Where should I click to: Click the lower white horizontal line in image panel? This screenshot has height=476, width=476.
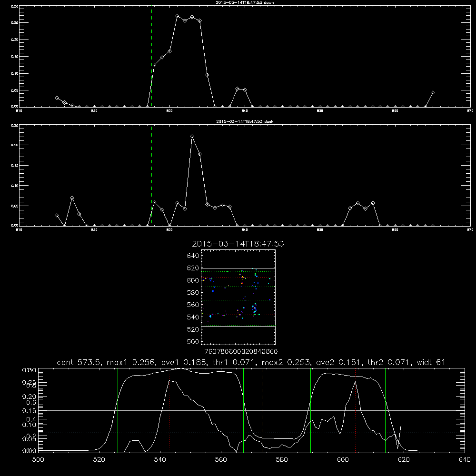click(238, 327)
